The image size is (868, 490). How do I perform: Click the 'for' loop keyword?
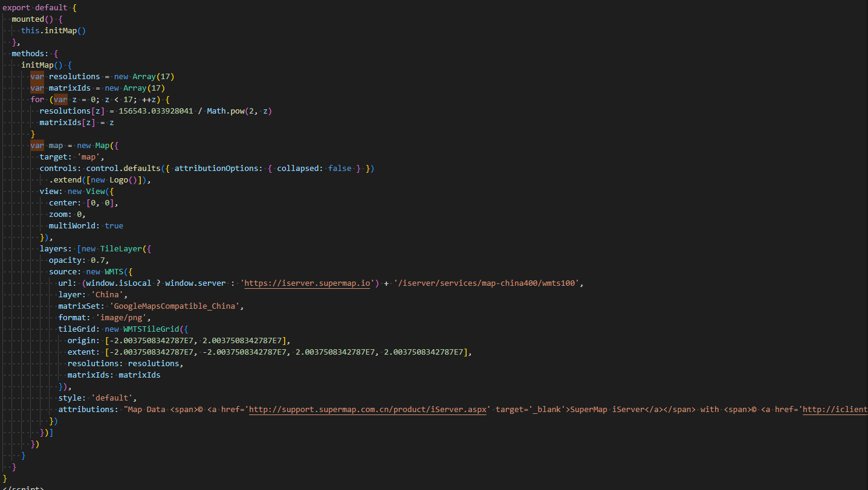point(37,99)
